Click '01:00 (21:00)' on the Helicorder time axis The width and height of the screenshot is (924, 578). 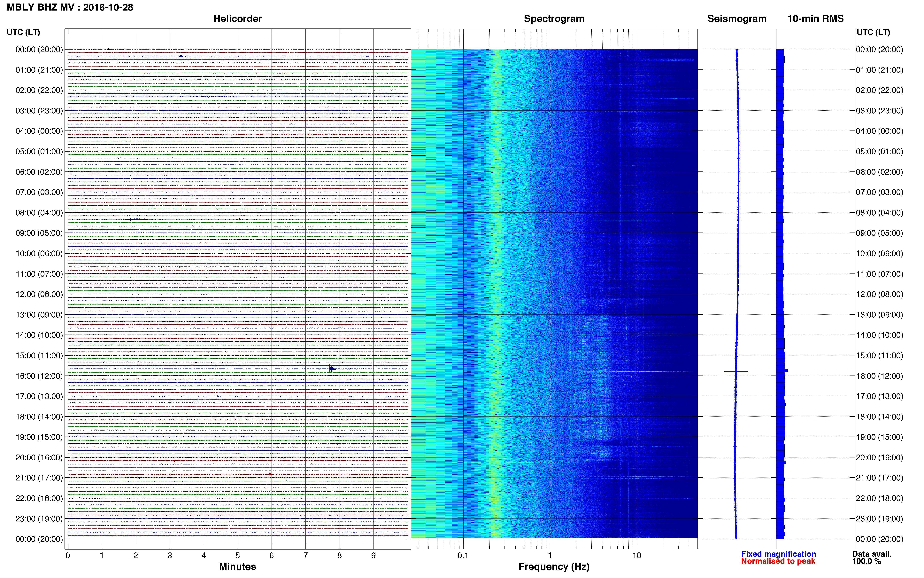(39, 70)
